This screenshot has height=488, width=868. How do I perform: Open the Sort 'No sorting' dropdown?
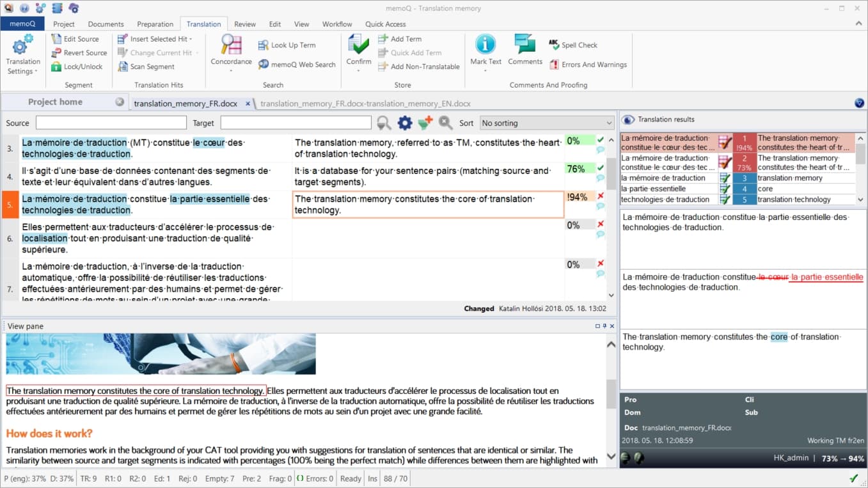pos(547,123)
